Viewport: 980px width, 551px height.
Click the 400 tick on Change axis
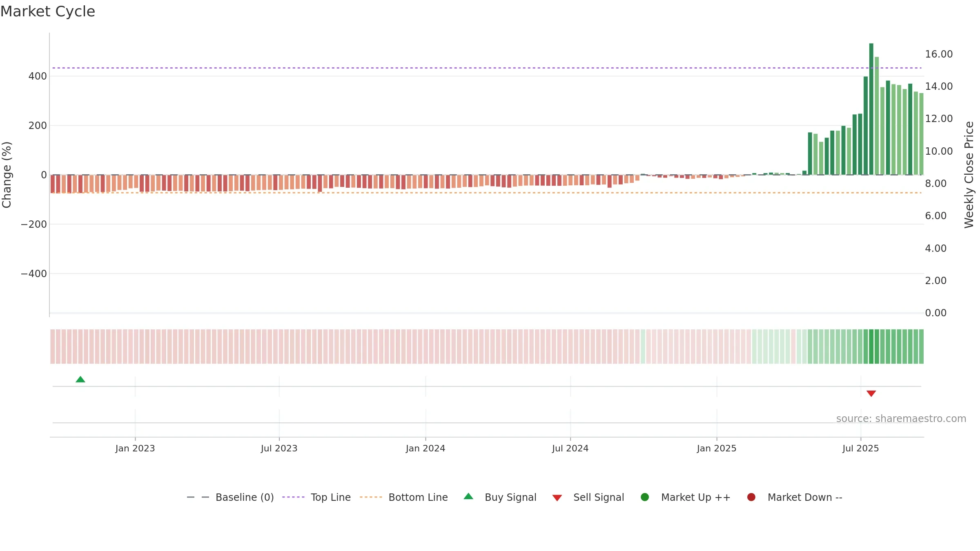click(x=38, y=76)
